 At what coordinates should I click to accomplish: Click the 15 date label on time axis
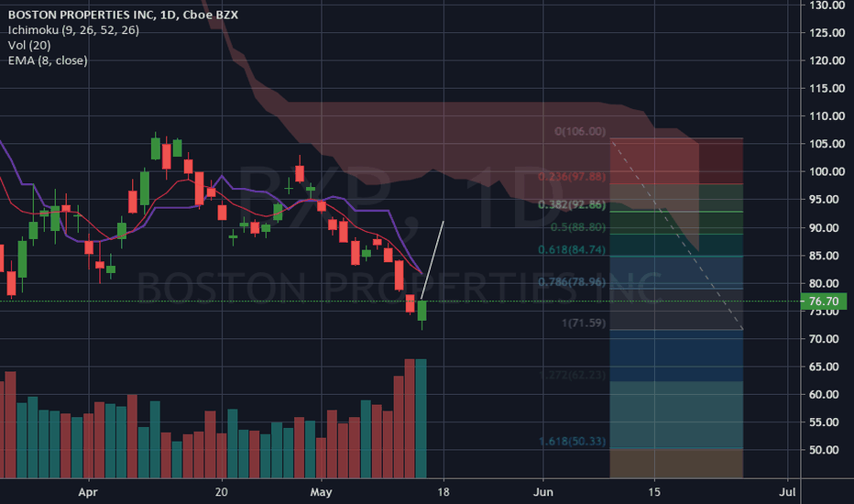pos(654,492)
